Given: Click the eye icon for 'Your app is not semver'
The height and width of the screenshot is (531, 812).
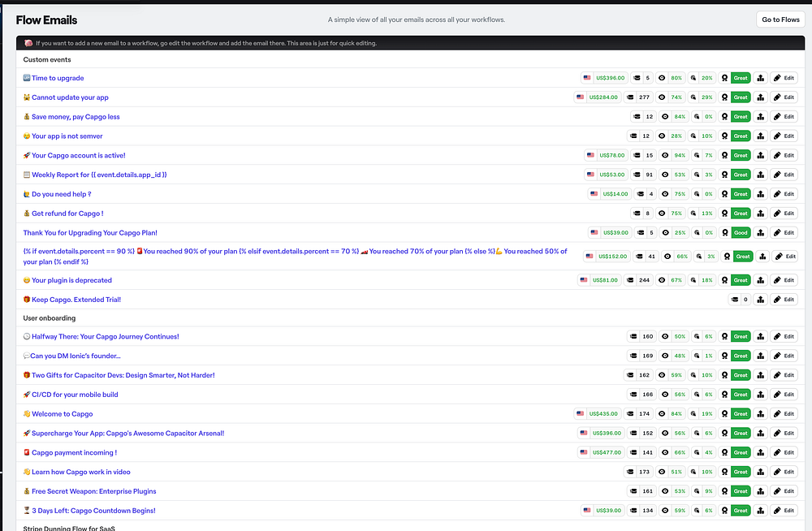Looking at the screenshot, I should 661,136.
